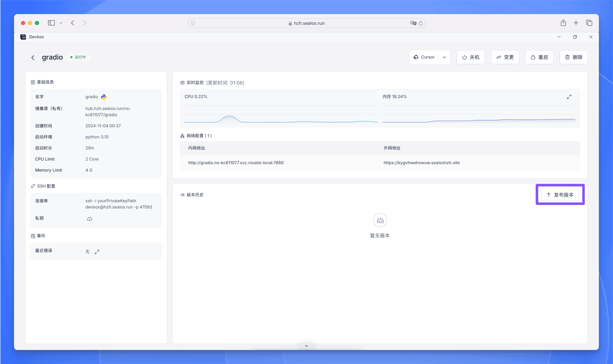Reload the page
Screen dimensions: 613x364
pyautogui.click(x=421, y=23)
